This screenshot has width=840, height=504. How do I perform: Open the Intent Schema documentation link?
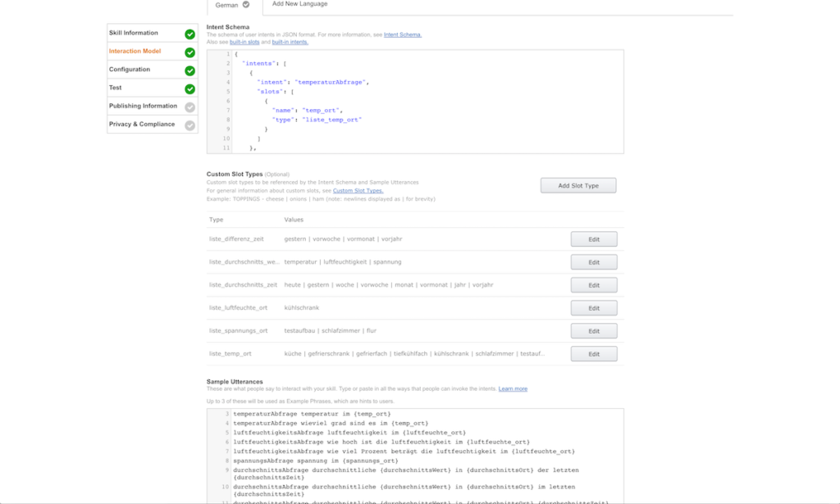tap(404, 34)
